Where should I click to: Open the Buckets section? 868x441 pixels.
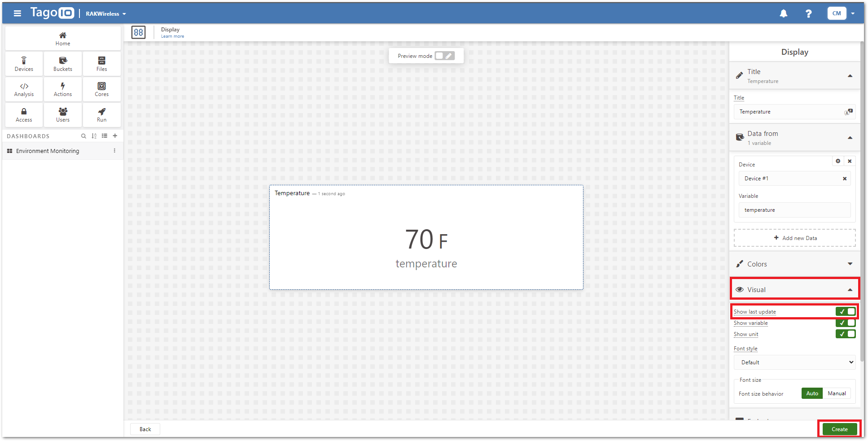tap(63, 64)
